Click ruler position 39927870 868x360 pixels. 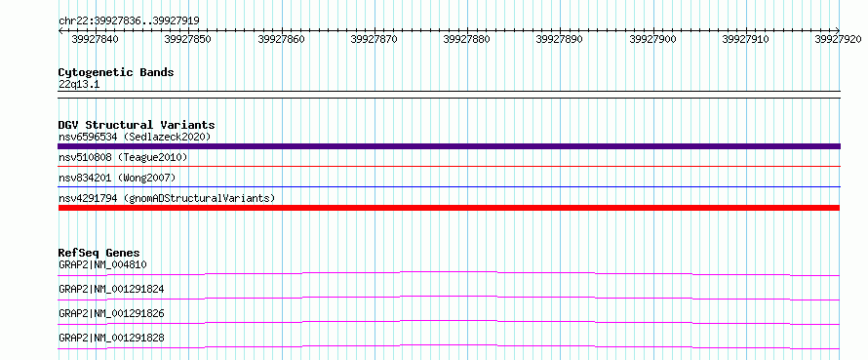(x=375, y=39)
